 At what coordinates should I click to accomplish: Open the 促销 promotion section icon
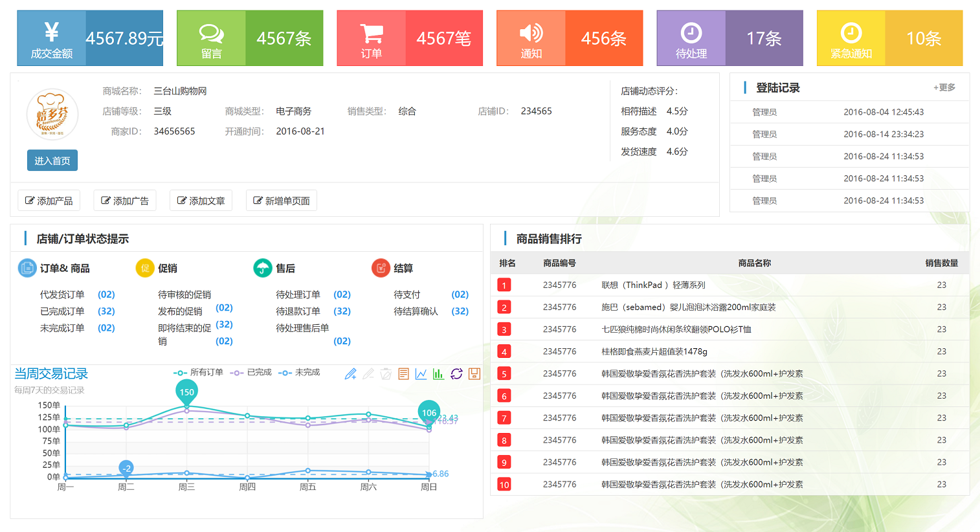[x=145, y=267]
